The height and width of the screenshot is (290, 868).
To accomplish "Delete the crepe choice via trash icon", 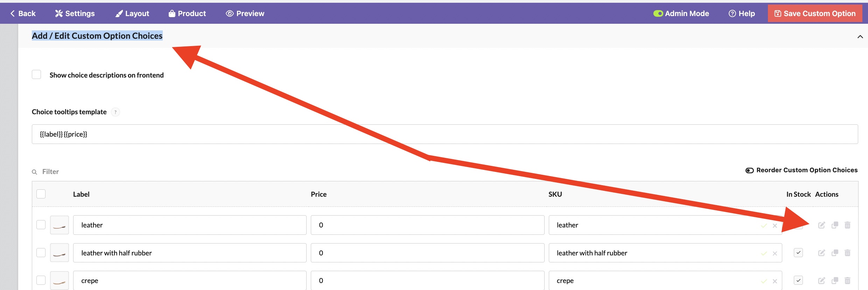I will (847, 281).
